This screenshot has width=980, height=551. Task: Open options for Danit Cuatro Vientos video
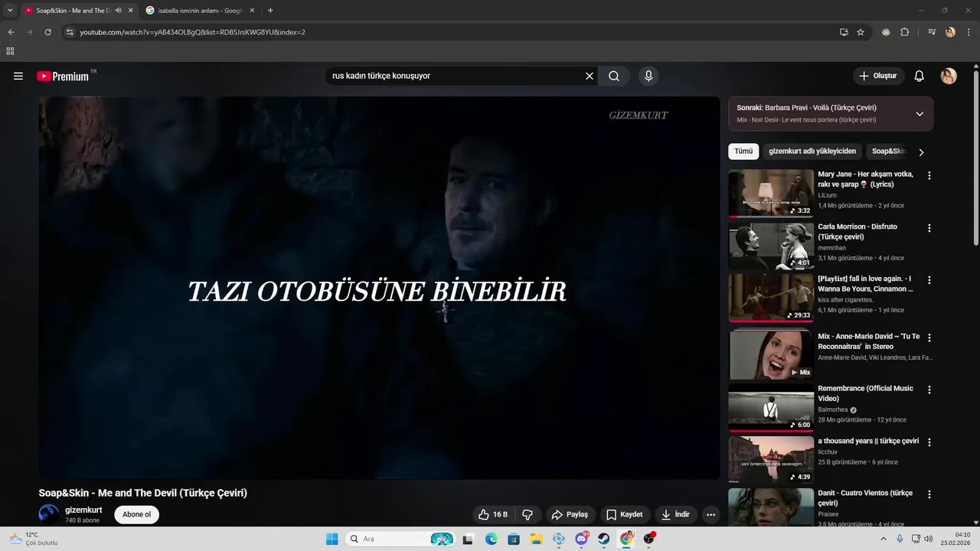tap(929, 494)
